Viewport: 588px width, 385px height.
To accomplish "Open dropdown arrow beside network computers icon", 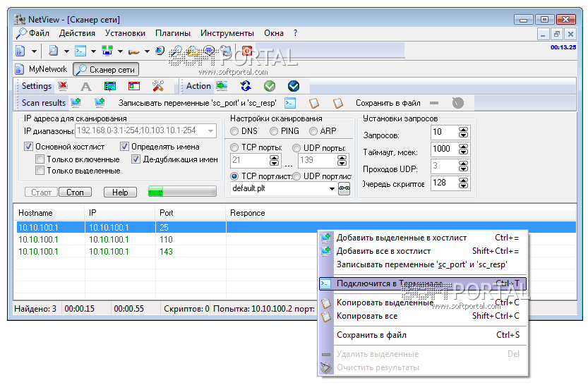I will pos(121,51).
